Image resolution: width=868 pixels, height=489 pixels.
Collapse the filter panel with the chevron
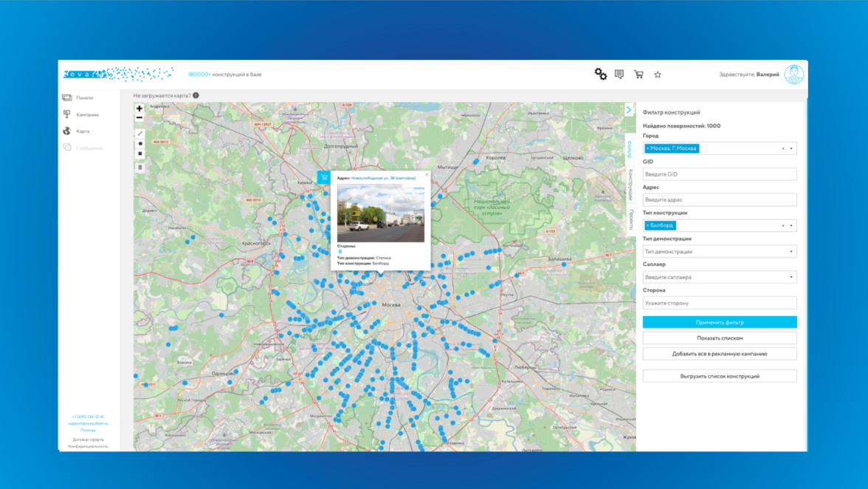coord(629,109)
